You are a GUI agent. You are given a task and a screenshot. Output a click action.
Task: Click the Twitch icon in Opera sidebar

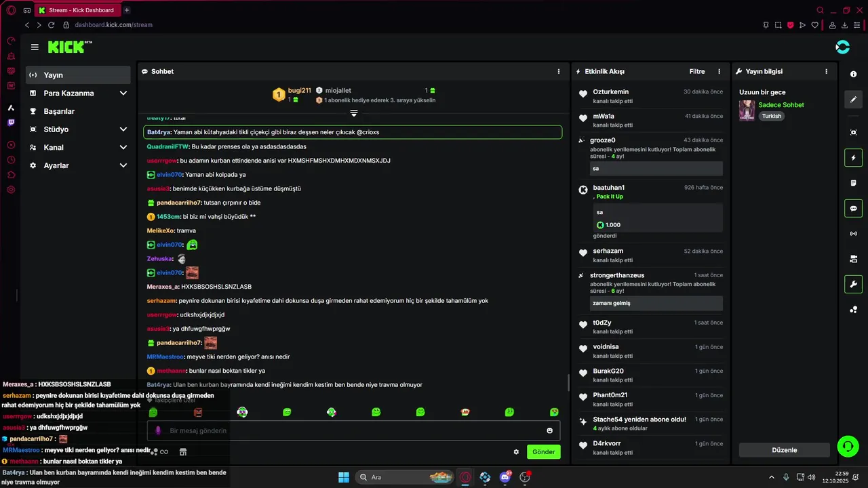click(11, 123)
